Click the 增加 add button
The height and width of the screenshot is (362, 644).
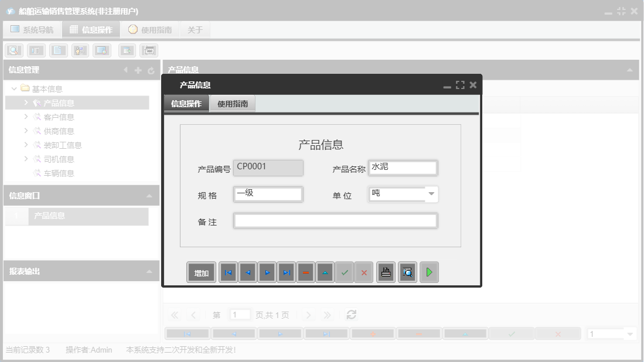(x=201, y=272)
